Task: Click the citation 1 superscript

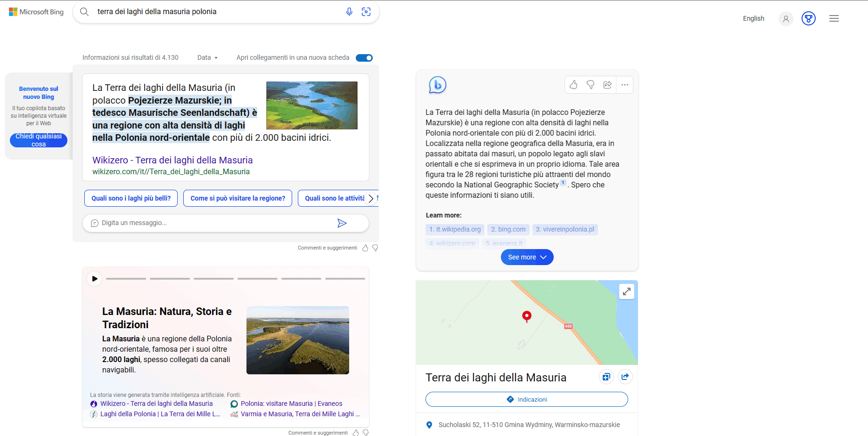Action: coord(563,183)
